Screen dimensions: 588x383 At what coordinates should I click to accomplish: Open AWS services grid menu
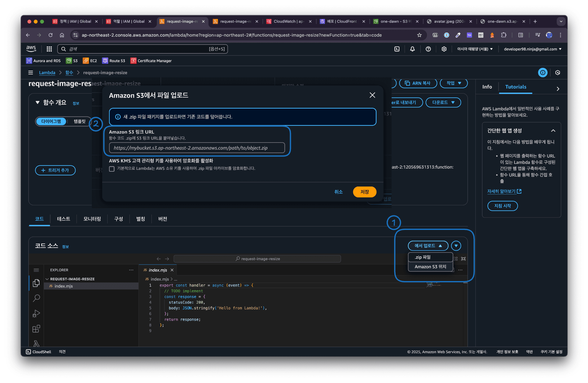[49, 49]
